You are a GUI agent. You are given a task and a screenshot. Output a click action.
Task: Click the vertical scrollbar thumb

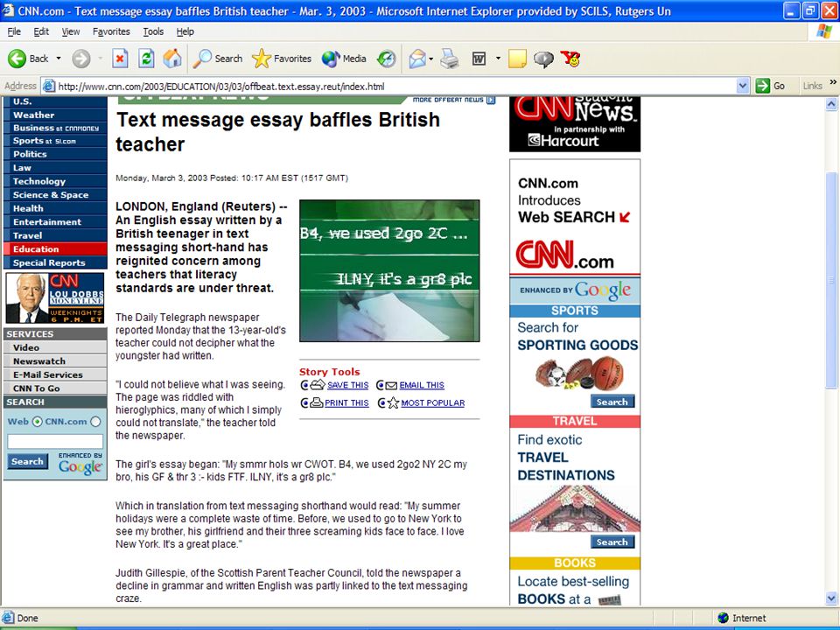(x=831, y=281)
